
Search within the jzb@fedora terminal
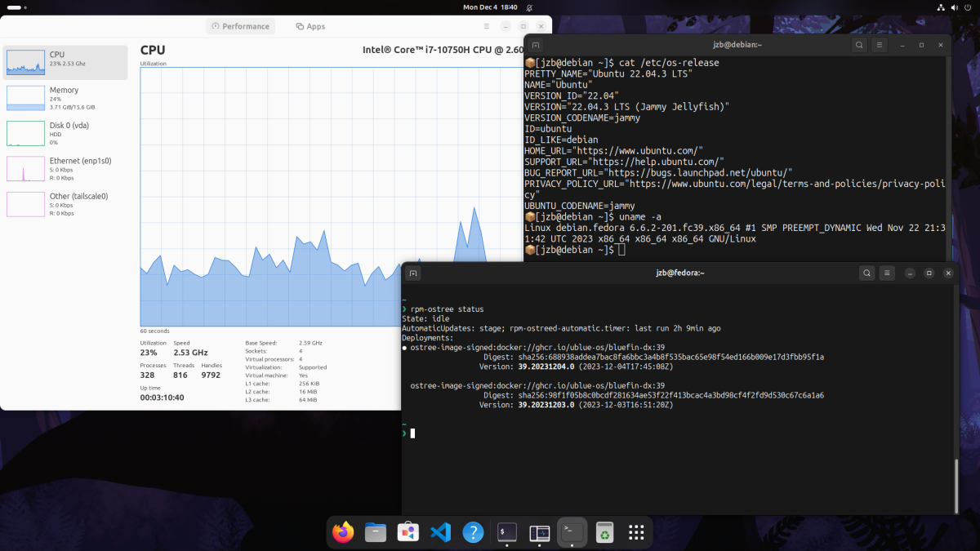pyautogui.click(x=866, y=273)
